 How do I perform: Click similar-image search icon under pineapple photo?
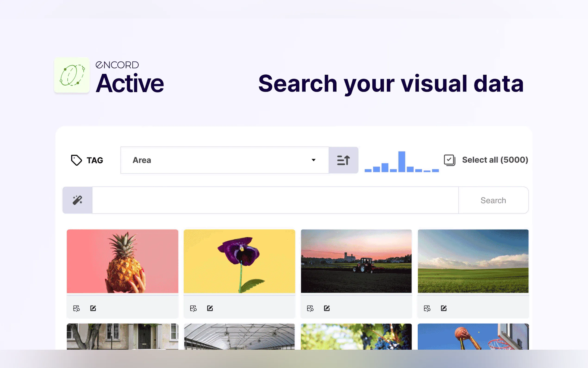point(76,308)
